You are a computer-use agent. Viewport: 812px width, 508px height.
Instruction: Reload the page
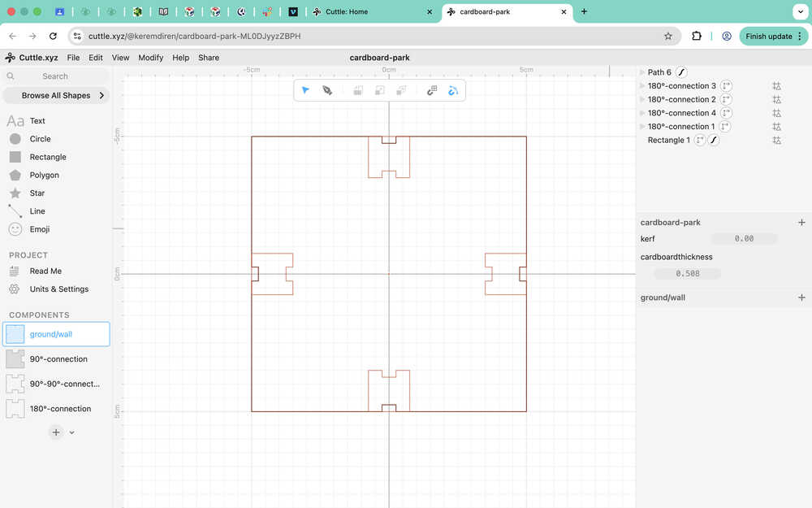pos(53,37)
